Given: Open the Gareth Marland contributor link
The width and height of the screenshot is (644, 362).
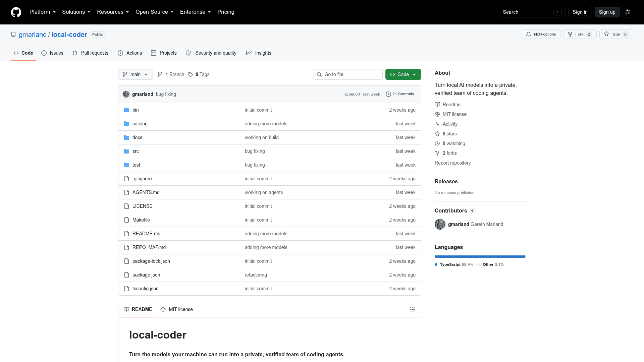Looking at the screenshot, I should tap(476, 224).
